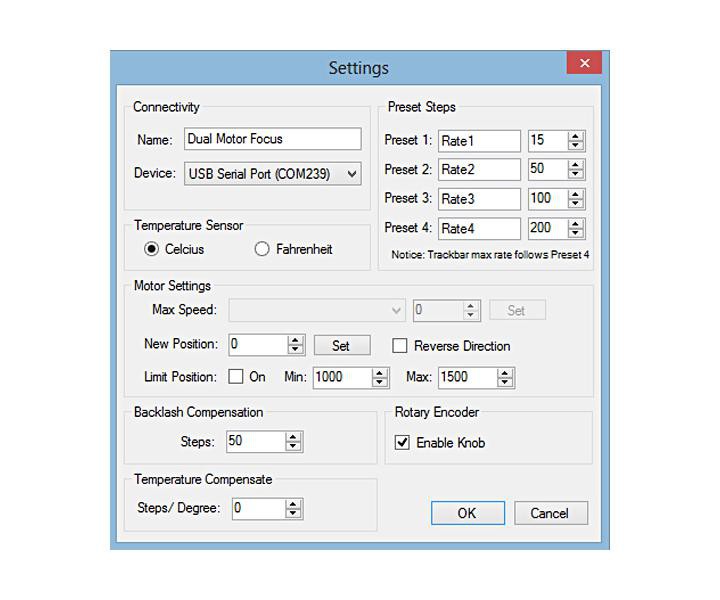Image resolution: width=720 pixels, height=600 pixels.
Task: Click the Set button beside New Position
Action: [341, 345]
